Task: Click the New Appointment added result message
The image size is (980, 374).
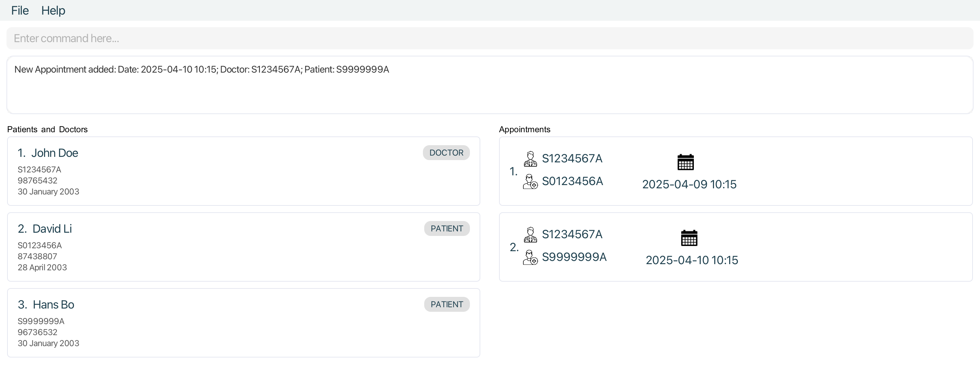Action: [x=202, y=69]
